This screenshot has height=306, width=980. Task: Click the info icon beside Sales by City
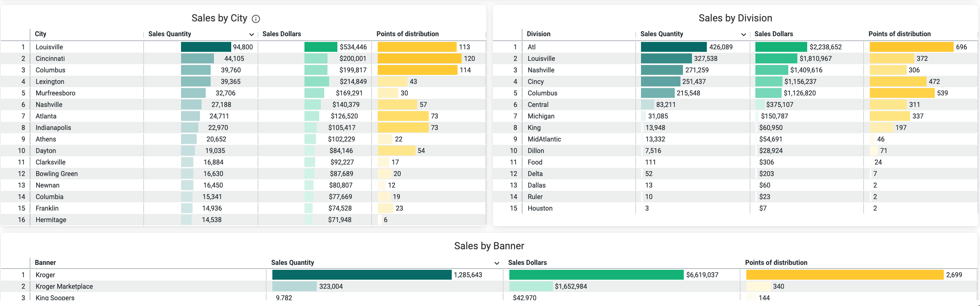click(256, 19)
